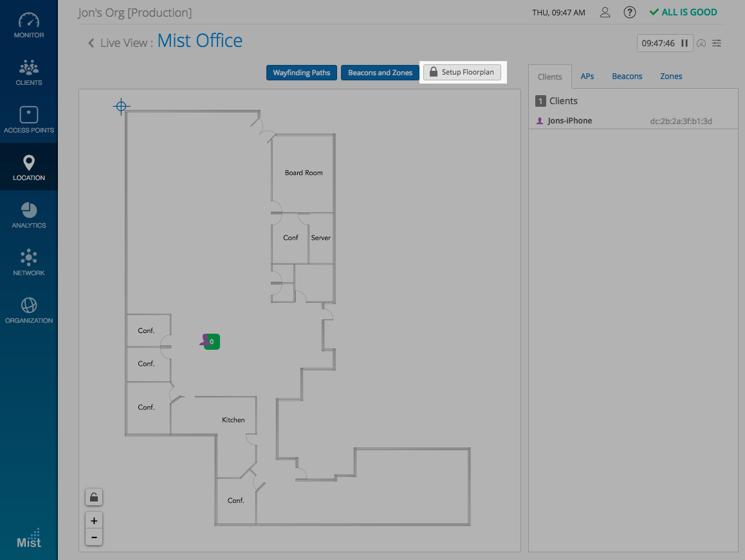745x560 pixels.
Task: Click the floorplan origin crosshair marker
Action: [121, 106]
